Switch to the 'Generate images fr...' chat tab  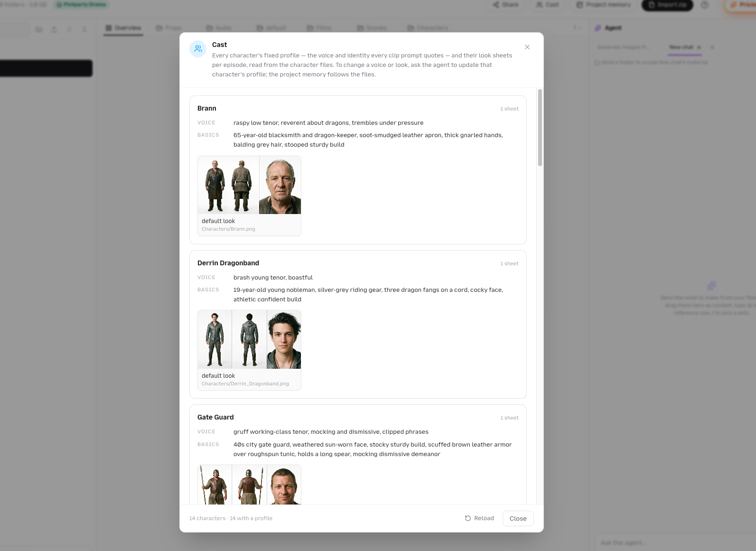(x=624, y=47)
